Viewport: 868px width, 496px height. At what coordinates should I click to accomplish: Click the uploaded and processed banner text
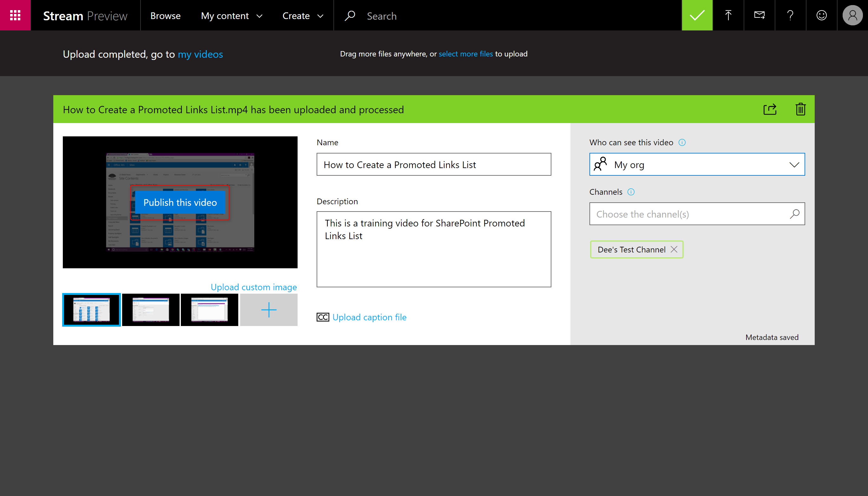tap(233, 110)
